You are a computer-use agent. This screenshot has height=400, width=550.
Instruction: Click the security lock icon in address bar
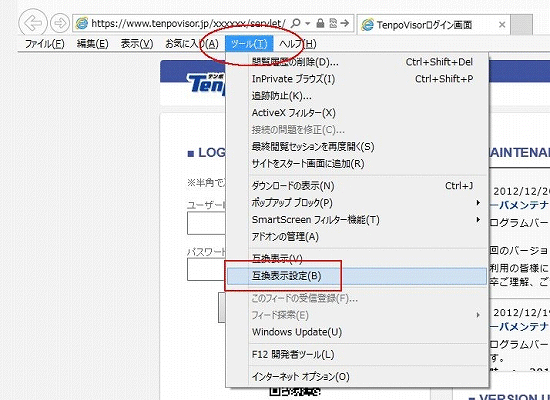tap(320, 23)
